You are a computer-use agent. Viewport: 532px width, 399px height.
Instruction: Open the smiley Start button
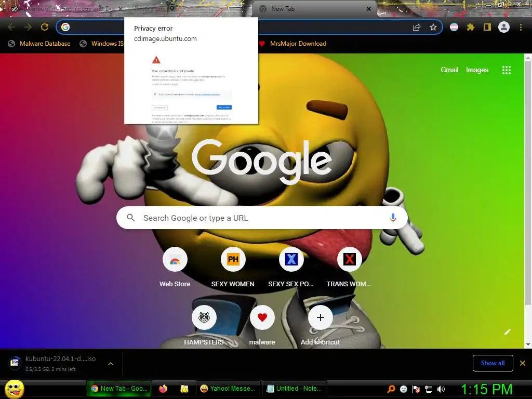tap(15, 389)
